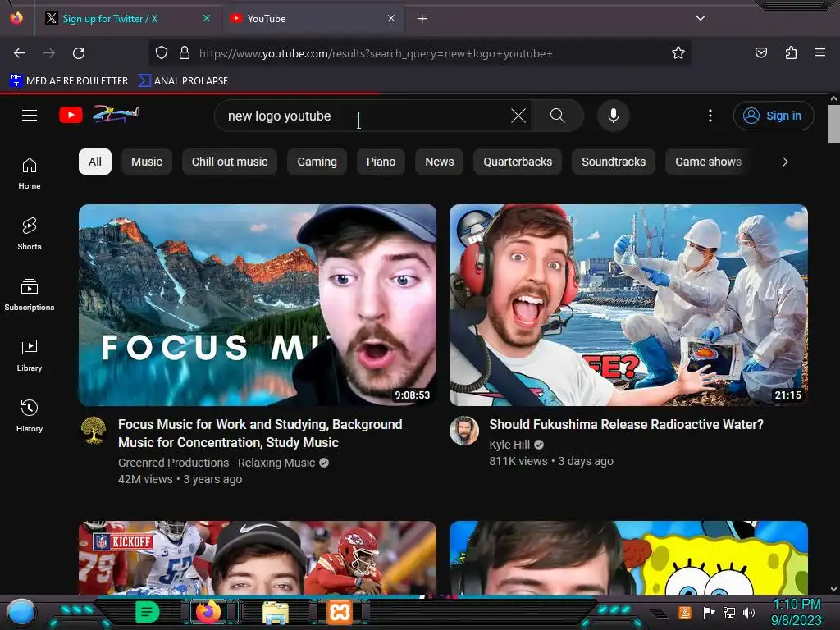Image resolution: width=840 pixels, height=630 pixels.
Task: Select the All filter chip
Action: tap(95, 162)
